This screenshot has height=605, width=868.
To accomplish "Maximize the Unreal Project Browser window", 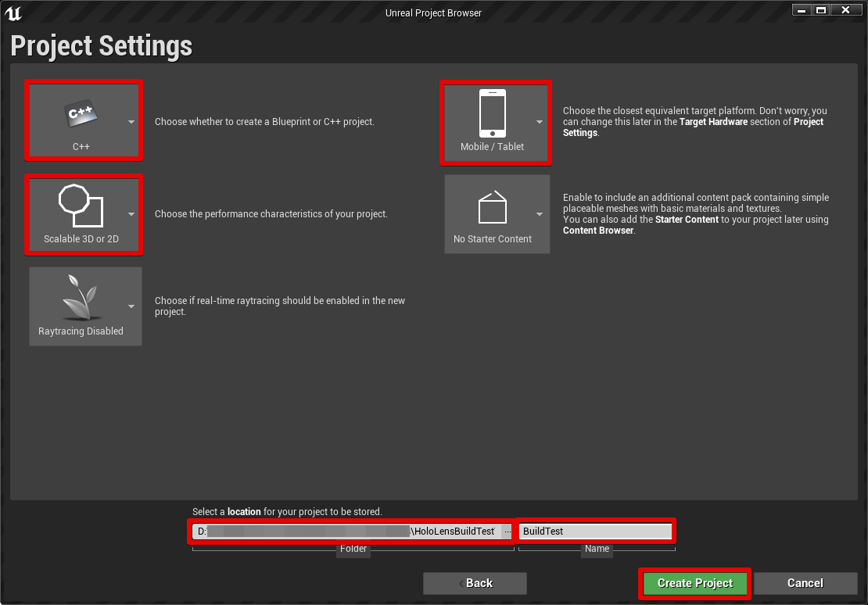I will (821, 10).
